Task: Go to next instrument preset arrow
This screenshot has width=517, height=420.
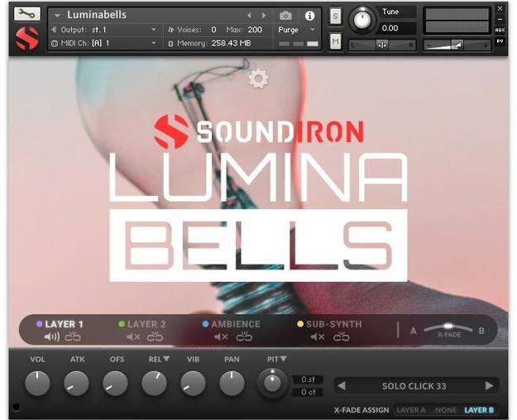Action: (263, 16)
